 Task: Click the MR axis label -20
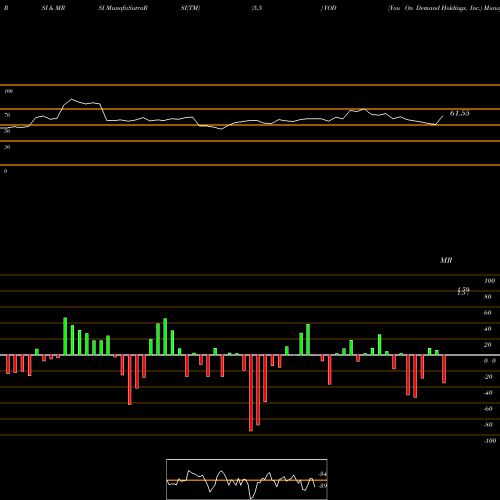488,377
